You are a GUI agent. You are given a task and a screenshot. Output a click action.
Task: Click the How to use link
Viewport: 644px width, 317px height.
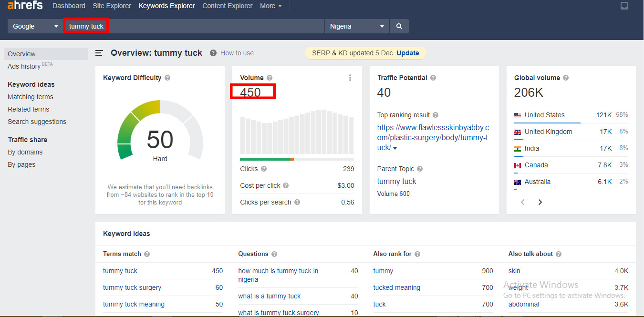(237, 53)
